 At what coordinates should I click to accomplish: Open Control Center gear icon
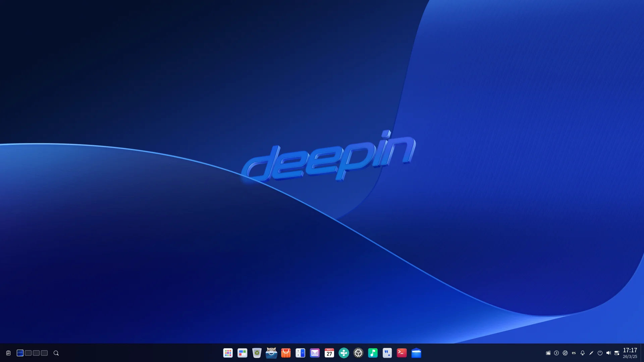pos(358,353)
